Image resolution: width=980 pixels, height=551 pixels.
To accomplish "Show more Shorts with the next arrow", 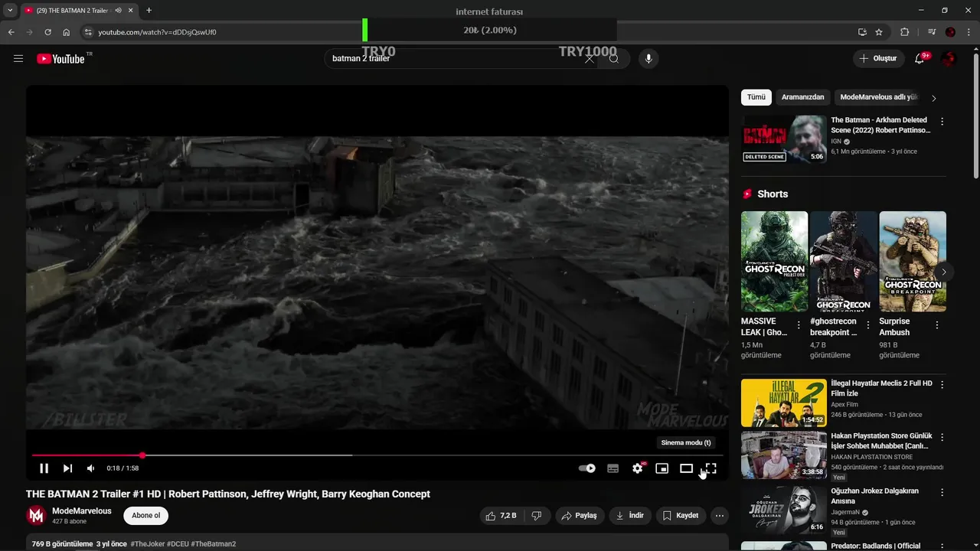I will click(944, 272).
